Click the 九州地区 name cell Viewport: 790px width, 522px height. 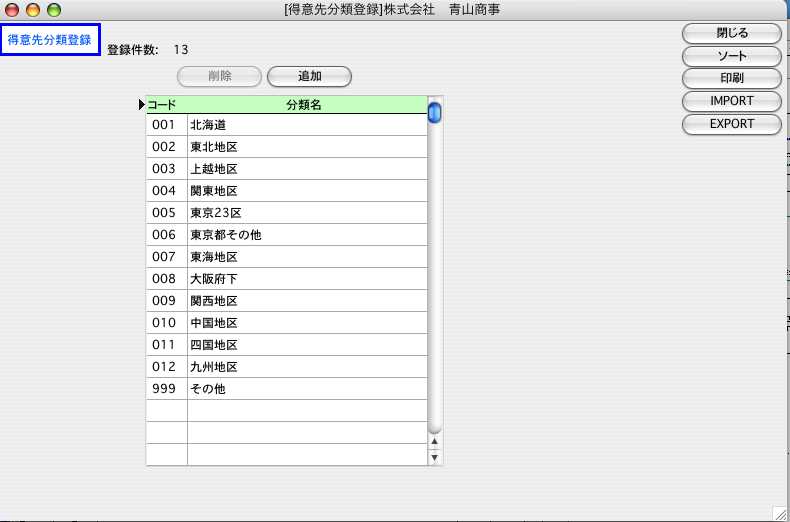[x=306, y=367]
